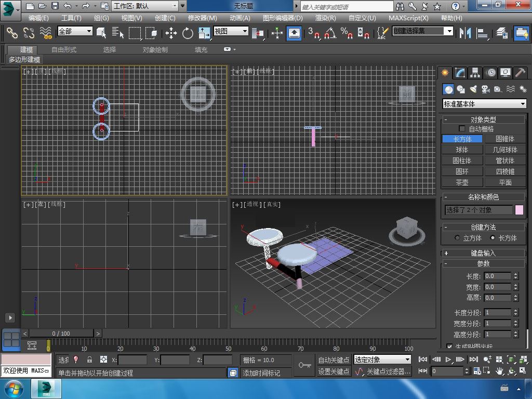Click the pink object color swatch
This screenshot has width=532, height=399.
pos(519,210)
